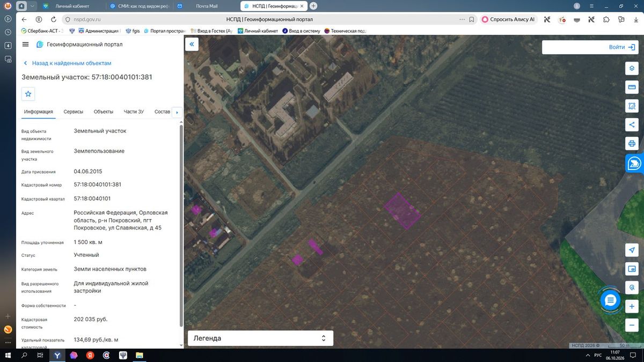Open the fgis bookmark
This screenshot has height=362, width=644.
(x=133, y=31)
